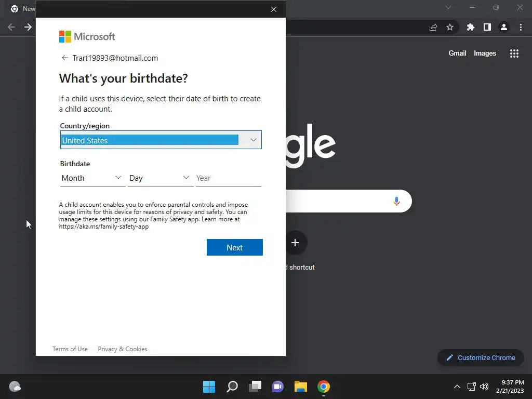Open taskbar Search
Viewport: 532px width, 399px height.
232,387
